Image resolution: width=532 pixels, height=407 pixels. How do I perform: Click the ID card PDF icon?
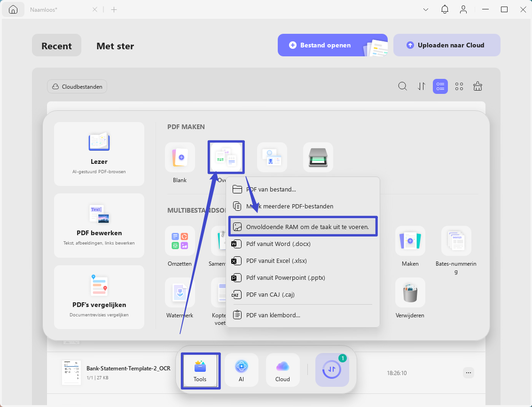click(272, 157)
